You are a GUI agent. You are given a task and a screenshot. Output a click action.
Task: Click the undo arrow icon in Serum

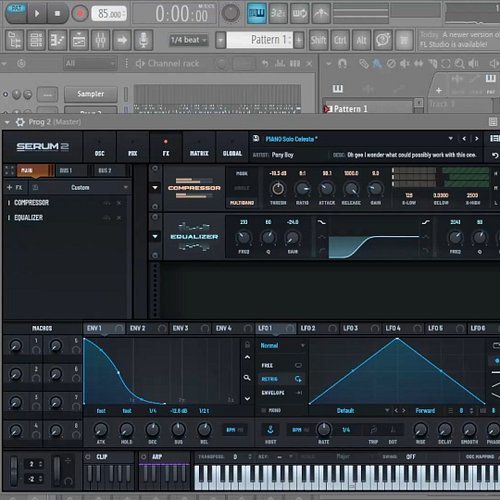[x=495, y=155]
